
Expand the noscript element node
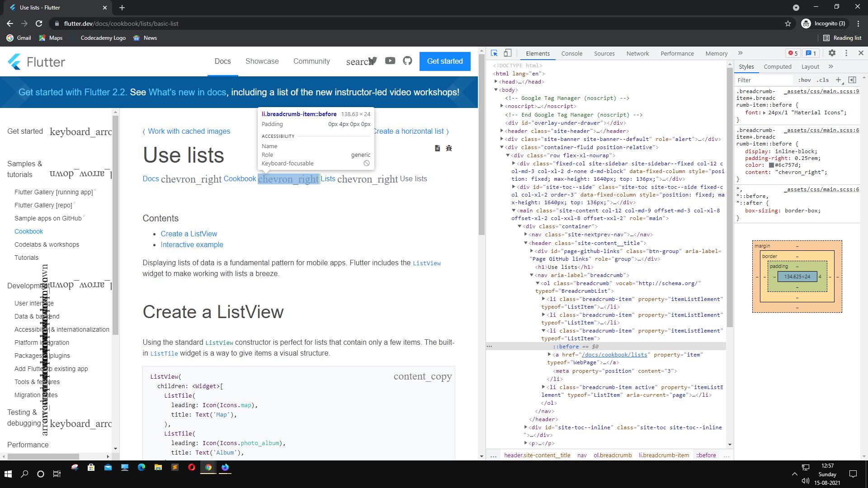[x=502, y=106]
